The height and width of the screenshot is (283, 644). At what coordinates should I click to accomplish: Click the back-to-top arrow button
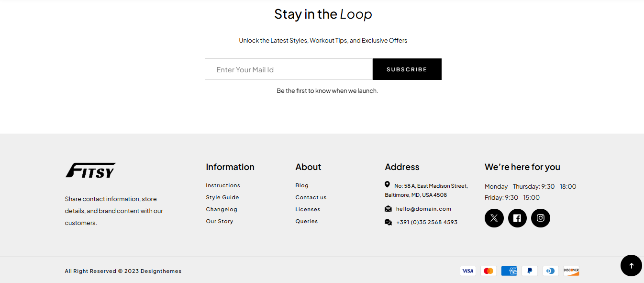coord(631,265)
